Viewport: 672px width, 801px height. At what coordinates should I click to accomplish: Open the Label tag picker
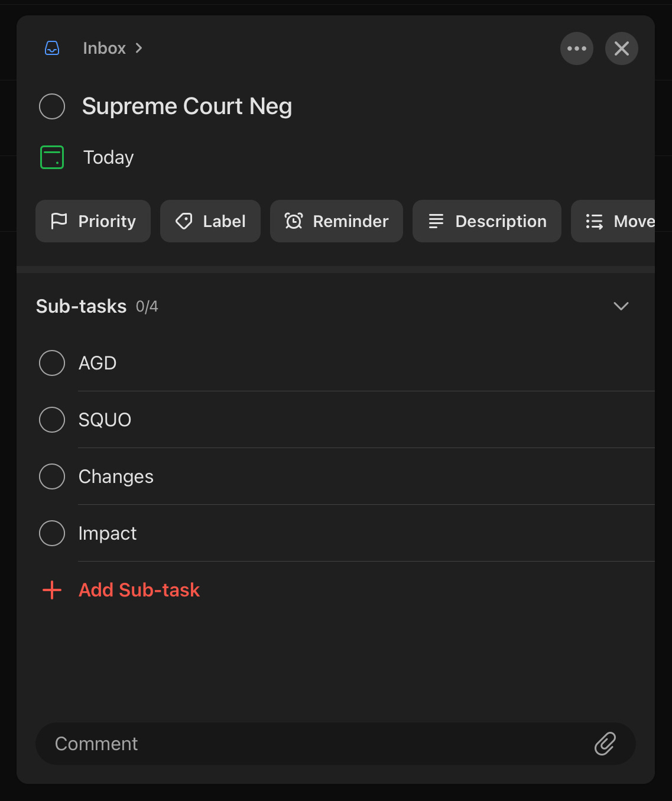(210, 221)
